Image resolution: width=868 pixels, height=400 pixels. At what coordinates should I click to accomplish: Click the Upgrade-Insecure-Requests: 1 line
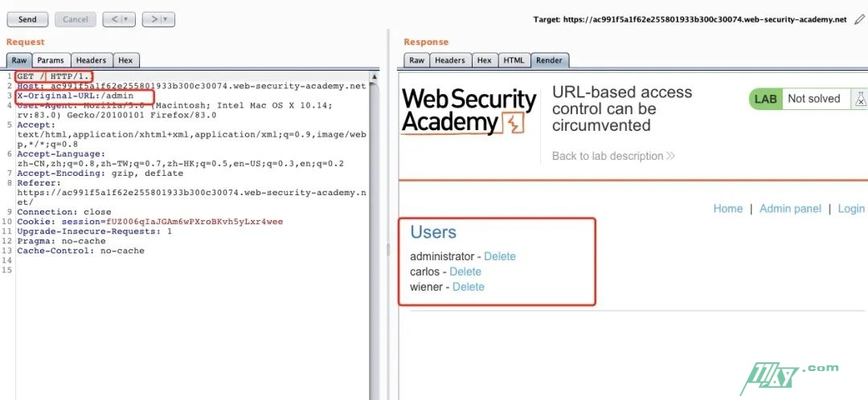[x=95, y=231]
